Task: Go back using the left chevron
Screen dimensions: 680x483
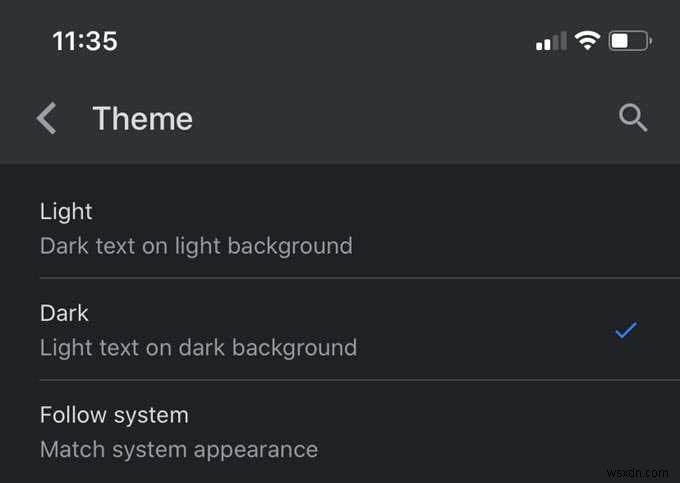Action: click(x=46, y=119)
